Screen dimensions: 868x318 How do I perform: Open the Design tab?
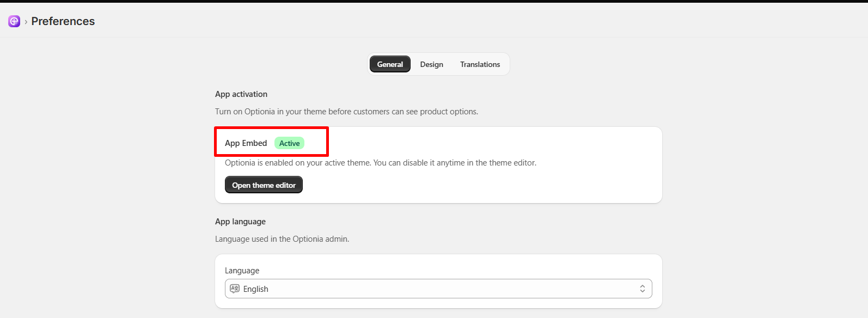click(432, 64)
